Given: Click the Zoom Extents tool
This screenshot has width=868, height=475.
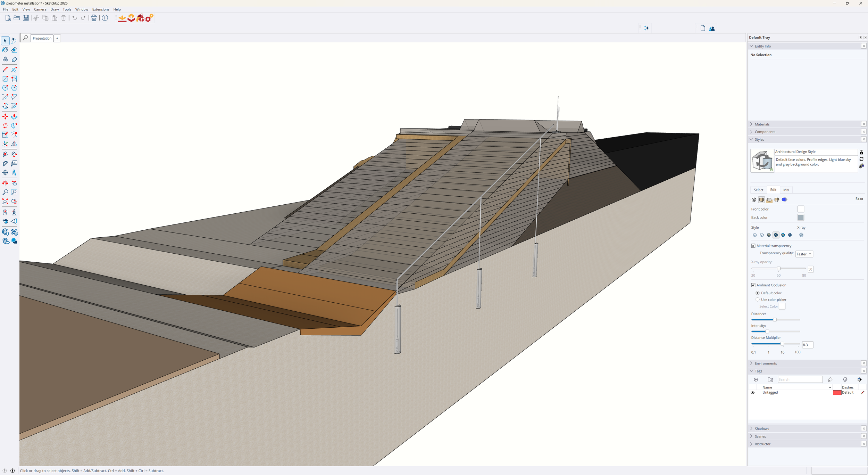Looking at the screenshot, I should (x=5, y=202).
